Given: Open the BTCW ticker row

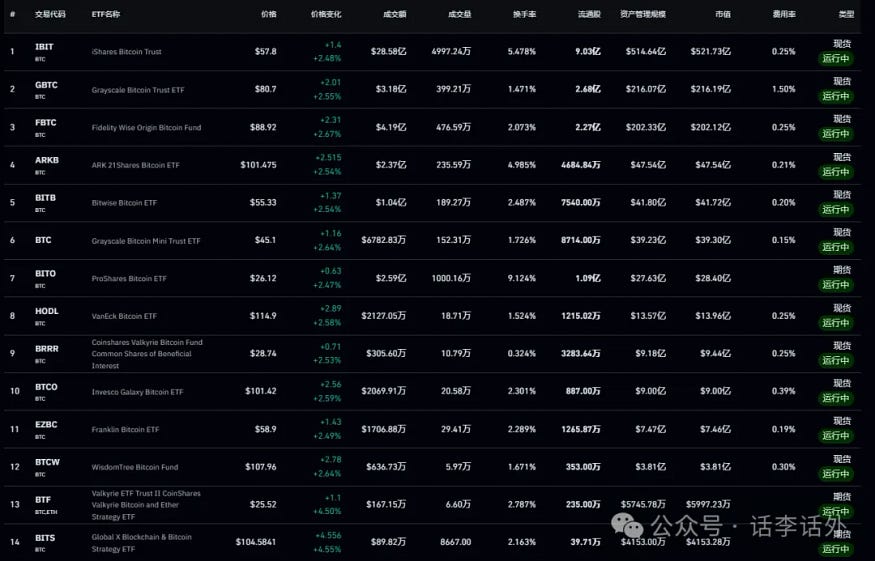Looking at the screenshot, I should pos(432,467).
